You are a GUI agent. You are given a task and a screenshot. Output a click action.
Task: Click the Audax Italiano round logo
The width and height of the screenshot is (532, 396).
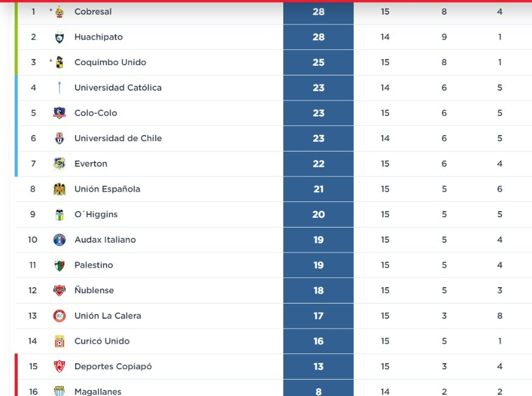(x=60, y=240)
